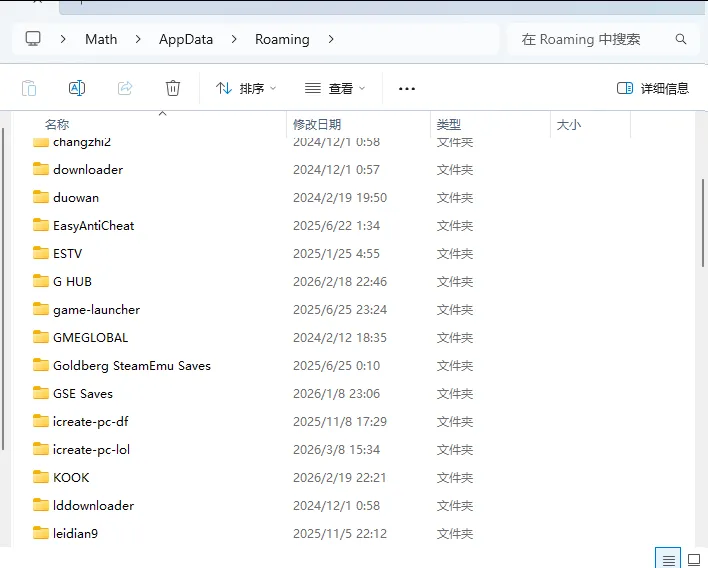708x568 pixels.
Task: Click the rename icon in toolbar
Action: (x=77, y=88)
